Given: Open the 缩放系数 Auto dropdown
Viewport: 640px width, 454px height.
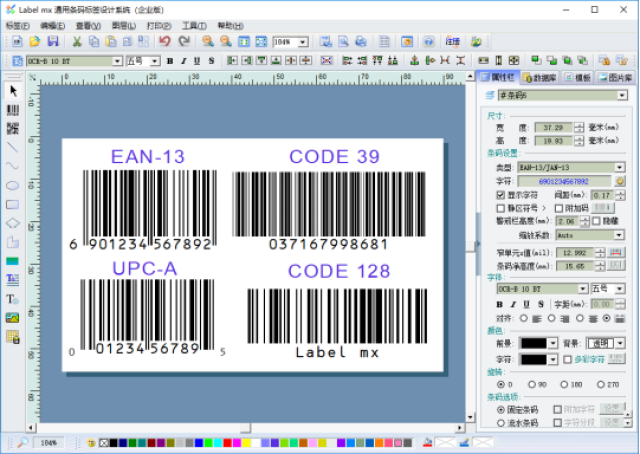Looking at the screenshot, I should (619, 235).
